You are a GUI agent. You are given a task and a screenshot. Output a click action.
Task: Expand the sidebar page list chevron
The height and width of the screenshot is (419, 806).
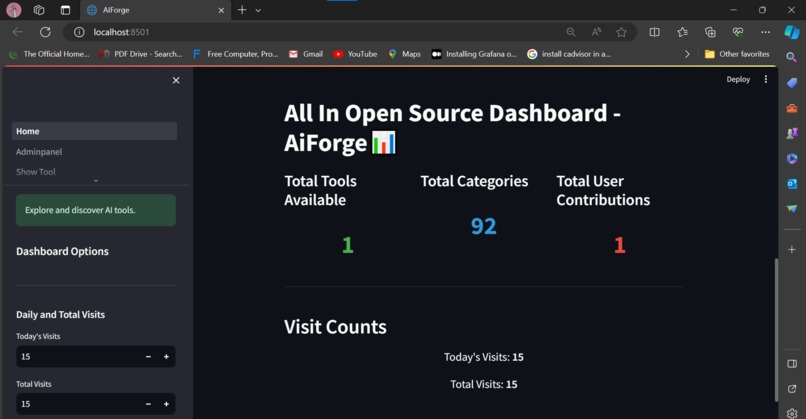(x=96, y=180)
